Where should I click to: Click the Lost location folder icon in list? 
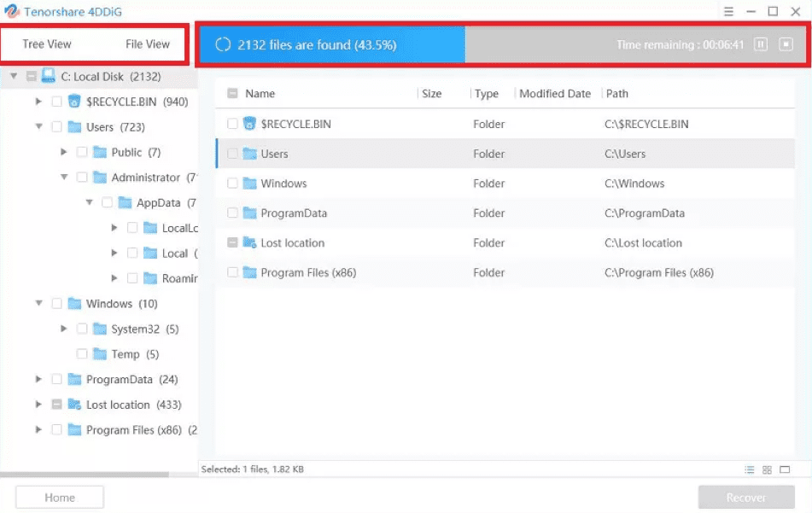(249, 243)
